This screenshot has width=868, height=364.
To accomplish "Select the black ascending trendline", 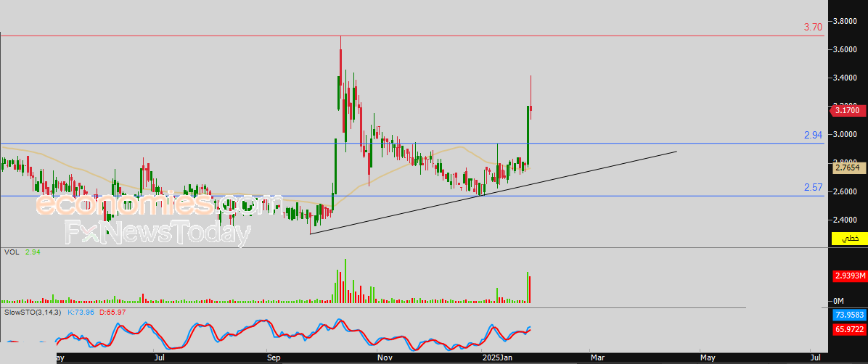I will [x=493, y=192].
